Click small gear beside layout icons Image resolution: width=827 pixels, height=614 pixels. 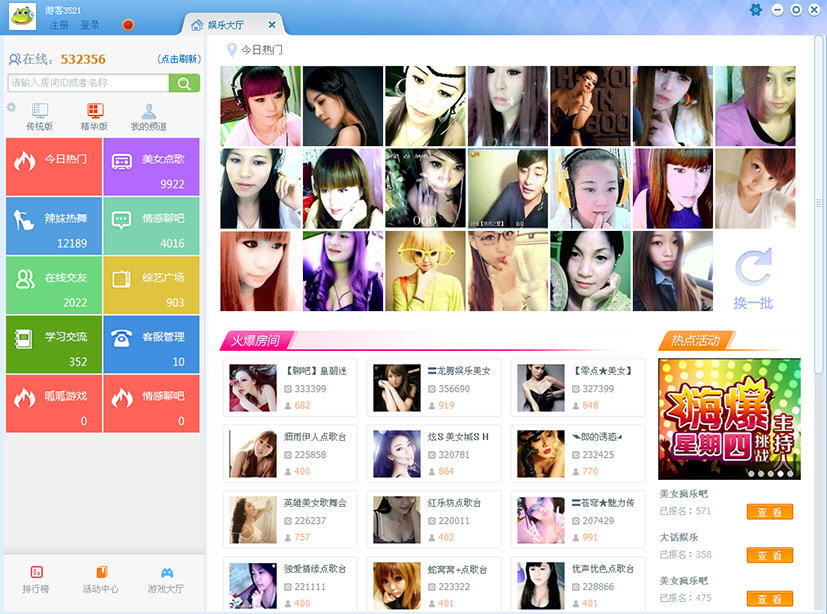pyautogui.click(x=11, y=108)
